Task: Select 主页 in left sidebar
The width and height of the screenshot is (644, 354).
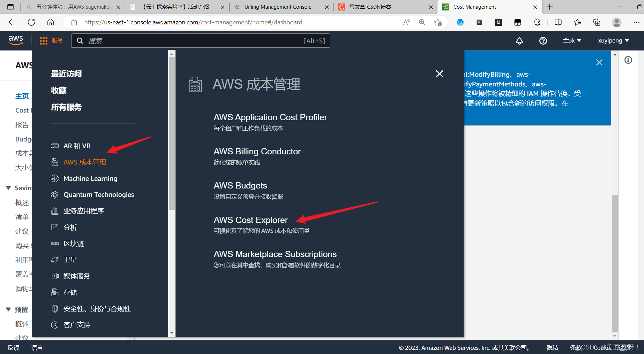Action: 22,96
